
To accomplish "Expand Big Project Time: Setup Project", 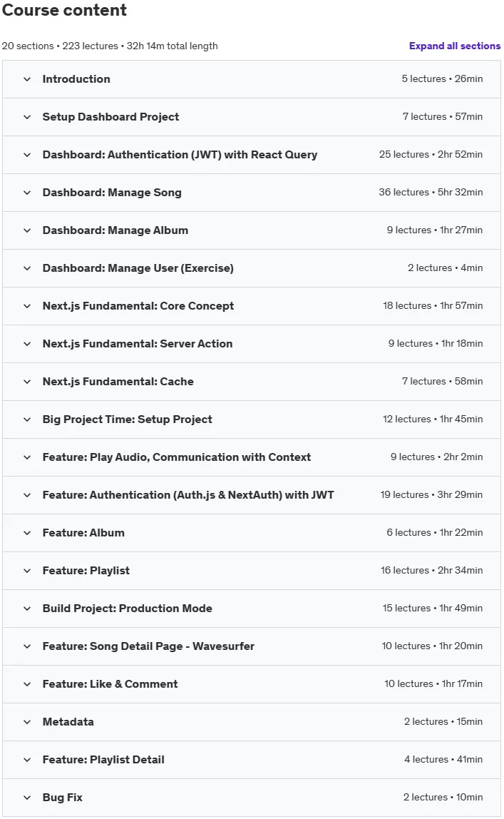I will (x=252, y=419).
